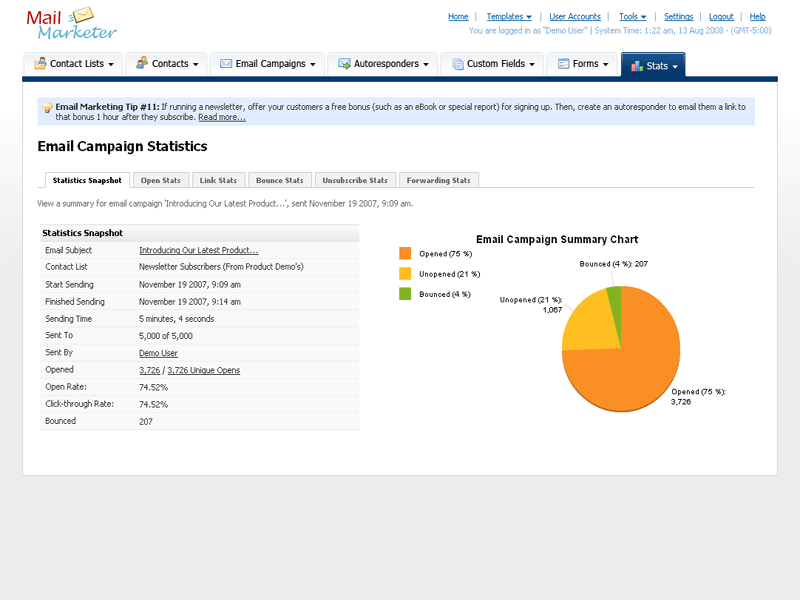800x600 pixels.
Task: Switch to the Open Stats tab
Action: click(161, 180)
